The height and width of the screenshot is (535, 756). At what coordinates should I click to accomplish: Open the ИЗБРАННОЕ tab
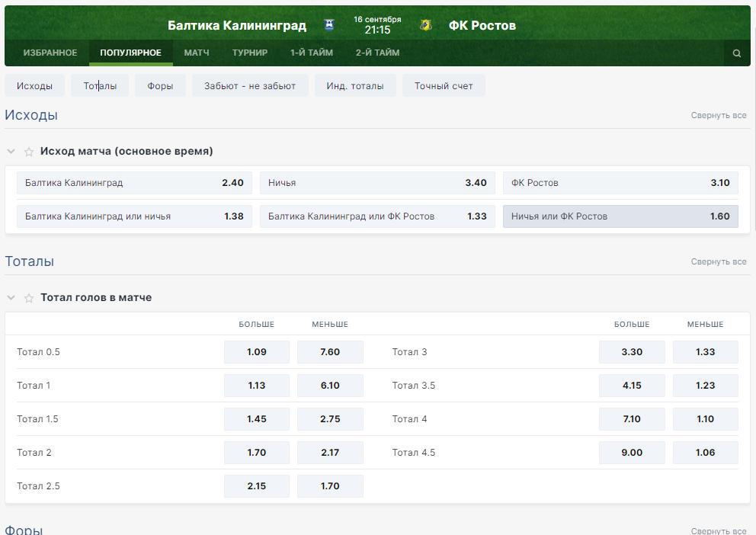coord(50,53)
